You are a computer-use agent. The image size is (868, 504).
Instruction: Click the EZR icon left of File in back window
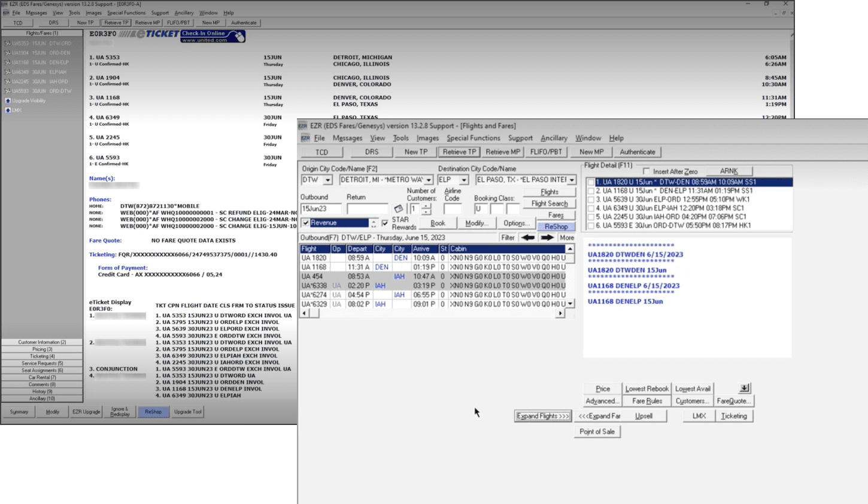[x=6, y=13]
